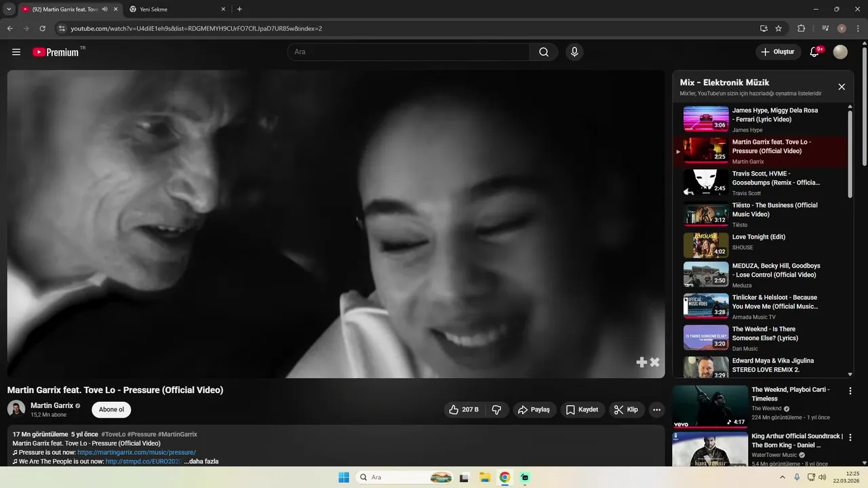Viewport: 868px width, 488px height.
Task: Open Chrome from the taskbar
Action: click(505, 477)
